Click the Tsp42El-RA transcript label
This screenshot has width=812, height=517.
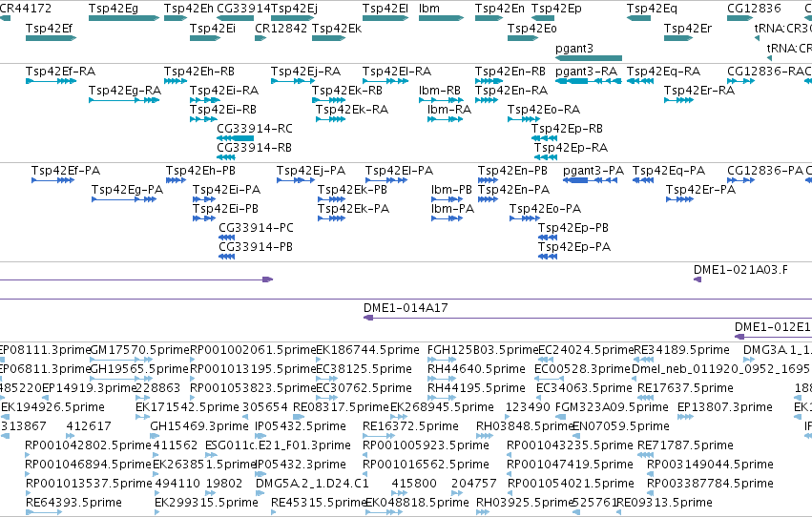tap(397, 71)
